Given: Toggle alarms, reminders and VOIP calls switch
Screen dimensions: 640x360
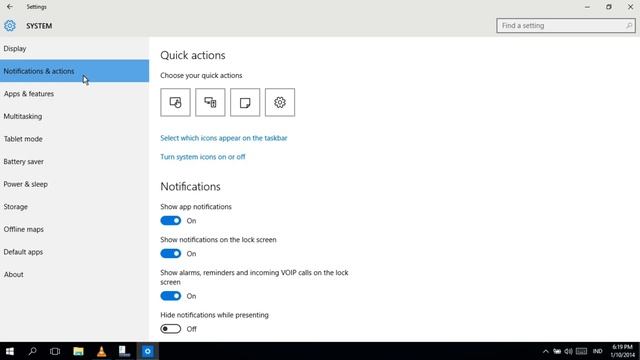Looking at the screenshot, I should [x=171, y=296].
